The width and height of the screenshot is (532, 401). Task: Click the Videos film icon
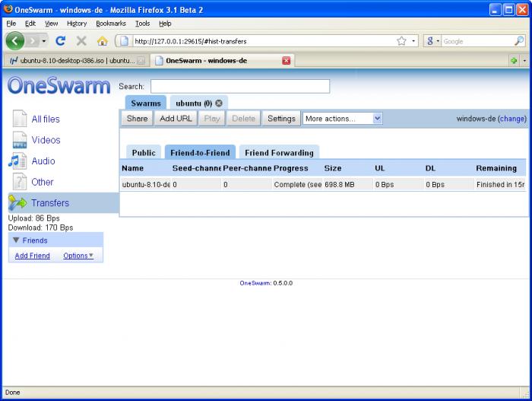coord(20,140)
